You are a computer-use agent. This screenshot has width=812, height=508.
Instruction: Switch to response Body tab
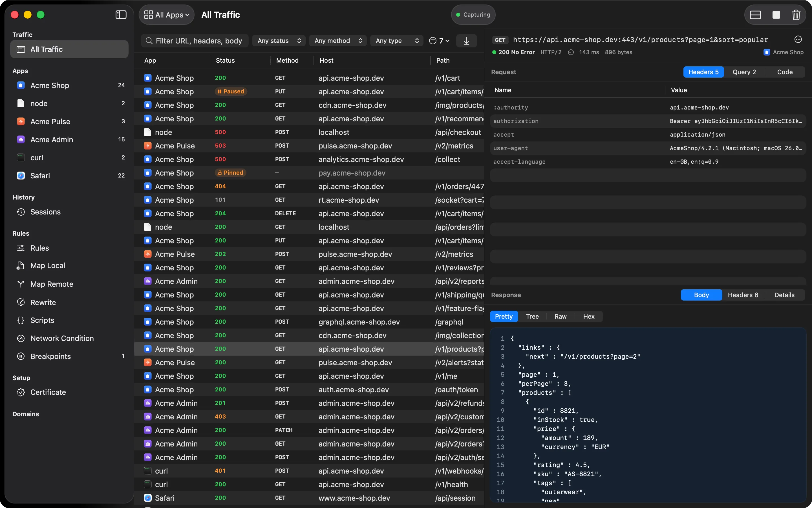701,295
